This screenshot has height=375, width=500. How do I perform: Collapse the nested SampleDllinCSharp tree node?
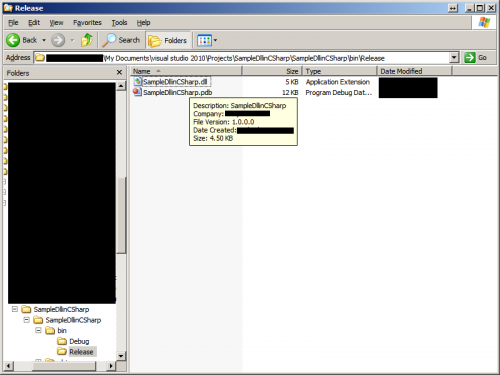27,320
